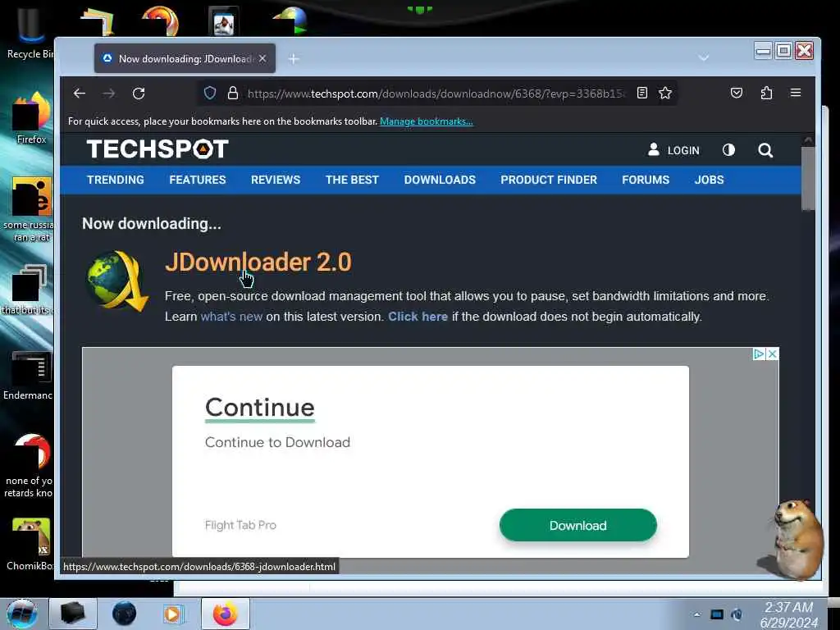Open the Firefox hamburger menu
Image resolution: width=840 pixels, height=630 pixels.
(796, 93)
